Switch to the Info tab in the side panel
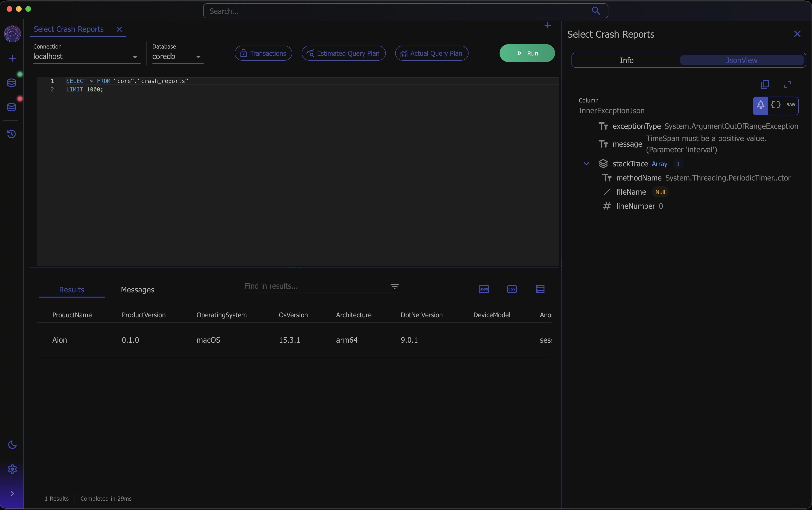812x510 pixels. click(627, 60)
